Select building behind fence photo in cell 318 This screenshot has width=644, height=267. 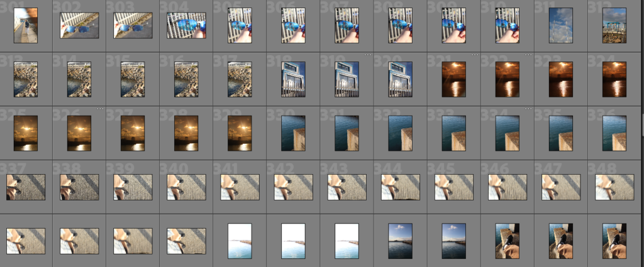(x=293, y=79)
